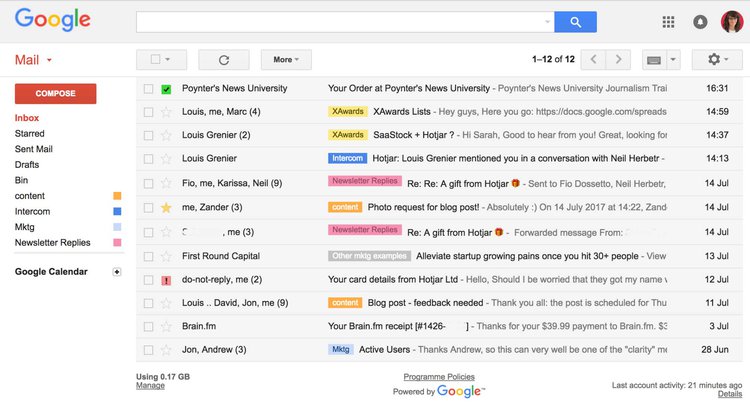This screenshot has width=750, height=416.
Task: Tick checkbox for Louis, me, Marc thread
Action: (x=148, y=112)
